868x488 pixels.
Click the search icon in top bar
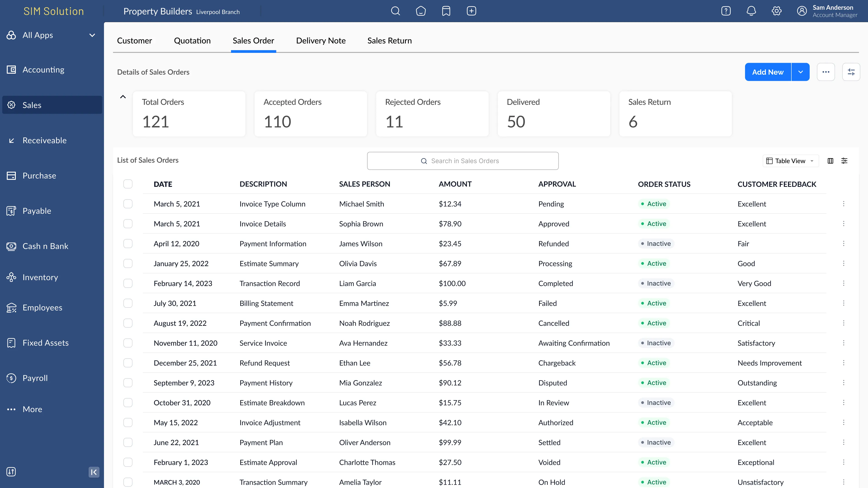(396, 11)
